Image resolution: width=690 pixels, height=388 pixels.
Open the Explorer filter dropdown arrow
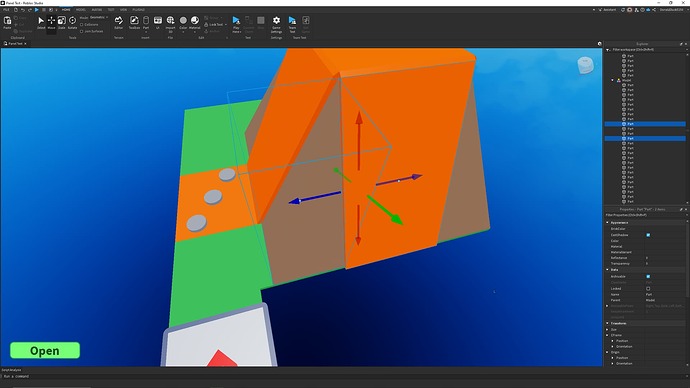click(686, 50)
